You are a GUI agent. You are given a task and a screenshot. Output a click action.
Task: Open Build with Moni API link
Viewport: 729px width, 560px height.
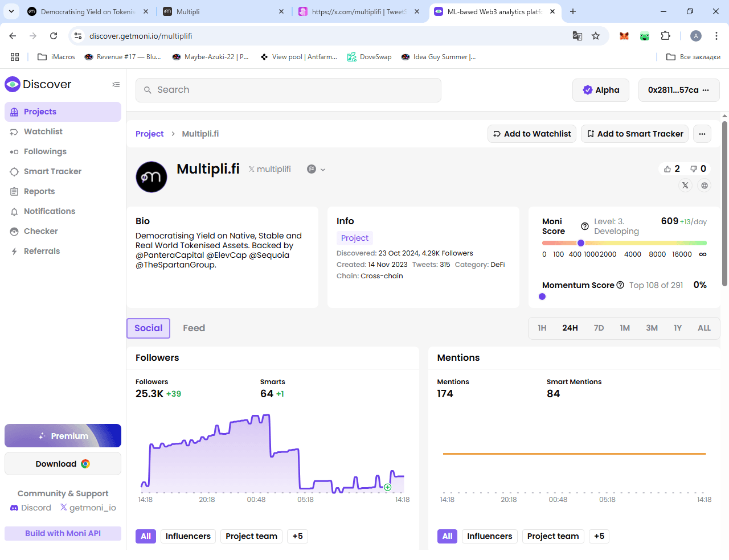point(63,533)
